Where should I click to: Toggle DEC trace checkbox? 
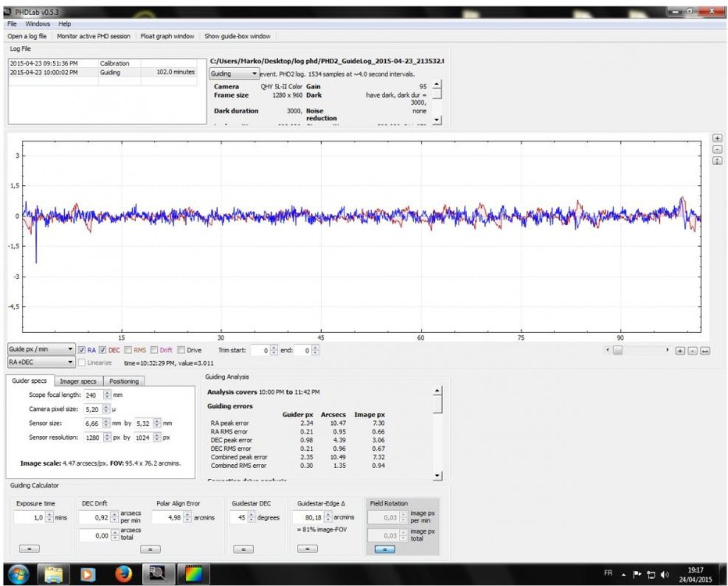[102, 350]
